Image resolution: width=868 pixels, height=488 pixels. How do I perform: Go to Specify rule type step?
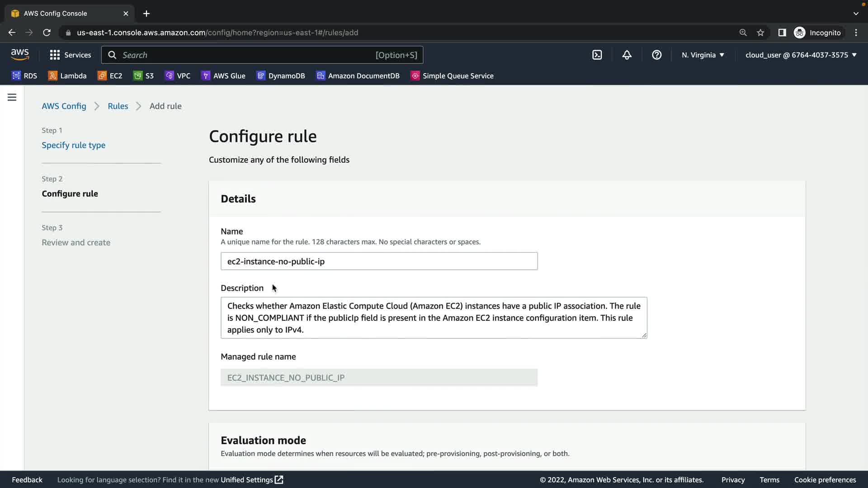pyautogui.click(x=73, y=145)
